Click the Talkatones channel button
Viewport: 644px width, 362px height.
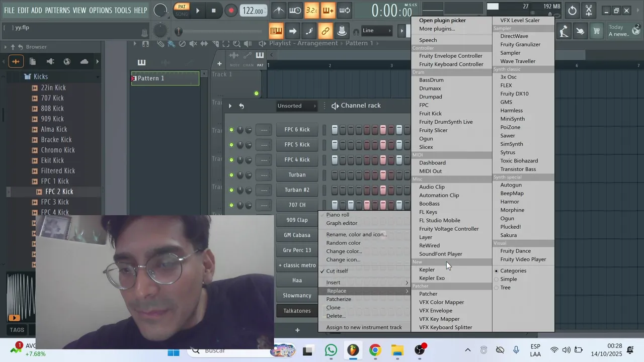pos(297,311)
